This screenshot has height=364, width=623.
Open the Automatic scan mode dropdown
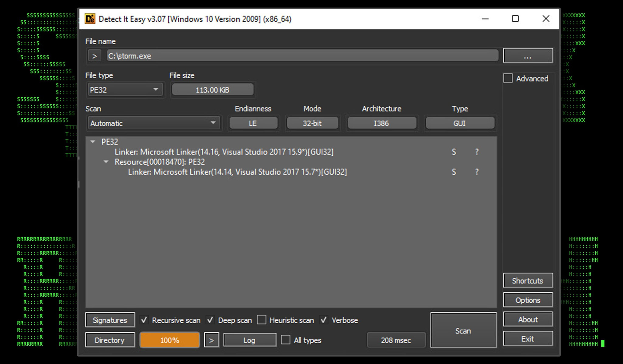point(153,123)
